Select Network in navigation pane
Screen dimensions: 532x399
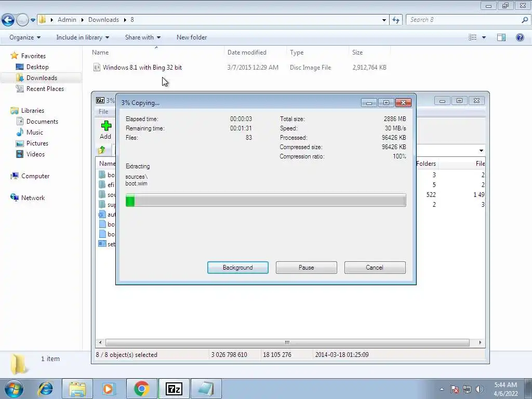point(33,197)
